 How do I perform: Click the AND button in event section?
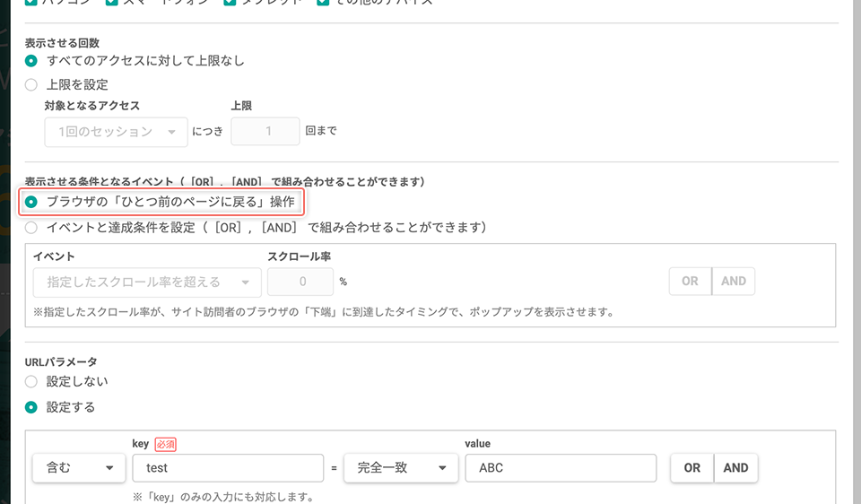[734, 281]
